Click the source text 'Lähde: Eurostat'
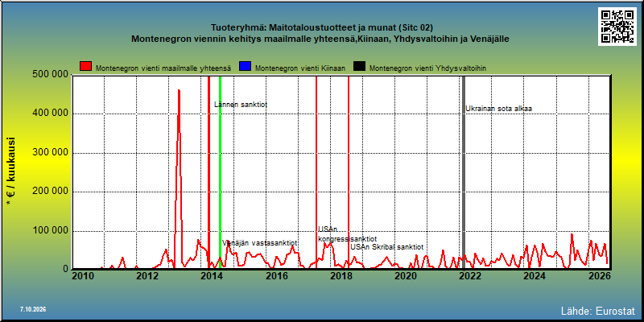This screenshot has width=644, height=322. point(598,310)
